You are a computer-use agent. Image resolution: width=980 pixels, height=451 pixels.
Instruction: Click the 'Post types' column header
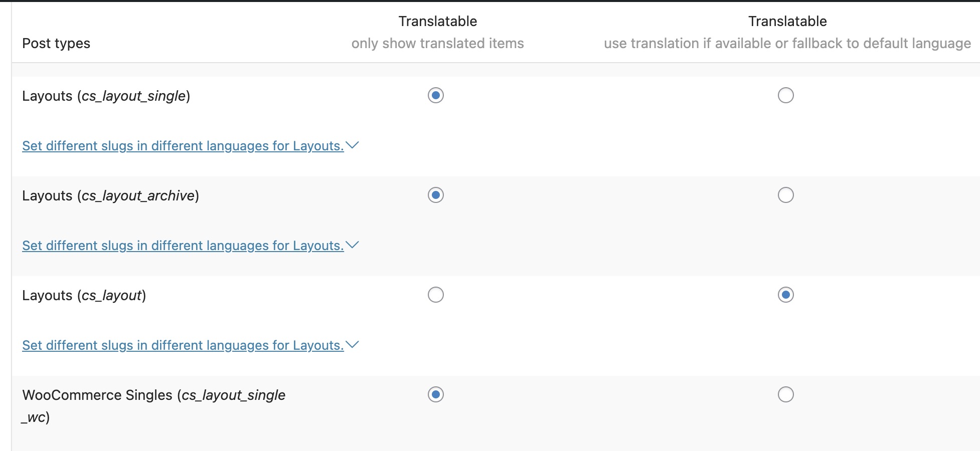pos(56,44)
